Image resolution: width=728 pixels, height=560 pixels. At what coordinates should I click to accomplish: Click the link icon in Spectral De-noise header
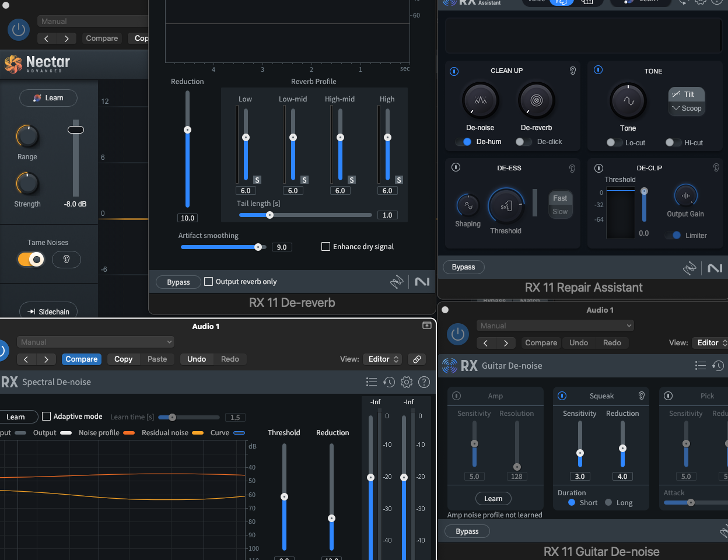417,359
